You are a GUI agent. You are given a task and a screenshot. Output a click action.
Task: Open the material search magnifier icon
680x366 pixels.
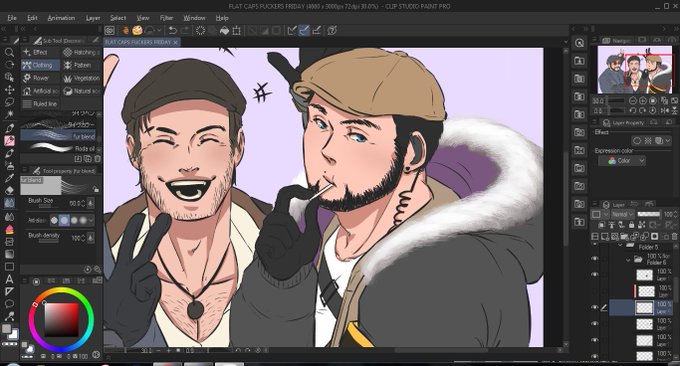(580, 43)
